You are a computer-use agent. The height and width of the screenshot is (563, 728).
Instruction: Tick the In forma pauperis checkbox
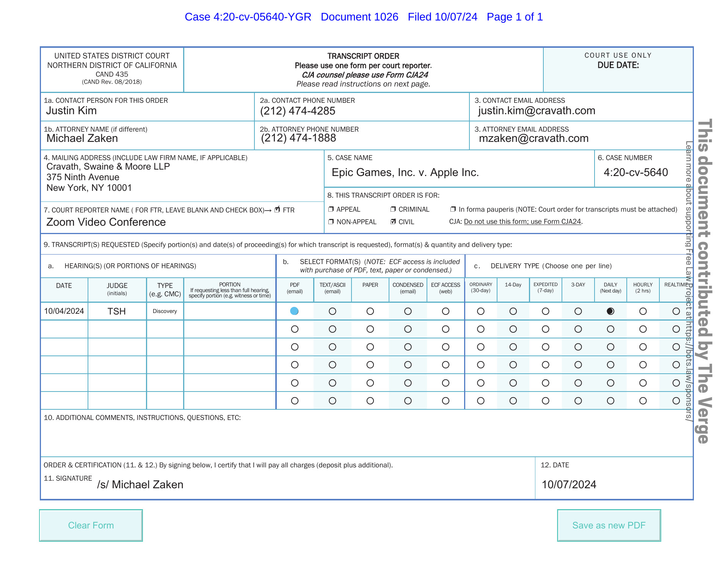click(453, 209)
